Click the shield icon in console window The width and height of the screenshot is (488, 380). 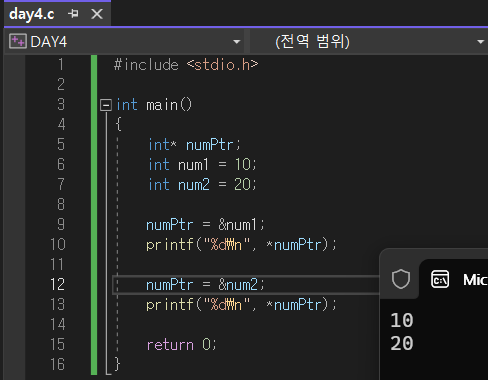coord(401,279)
